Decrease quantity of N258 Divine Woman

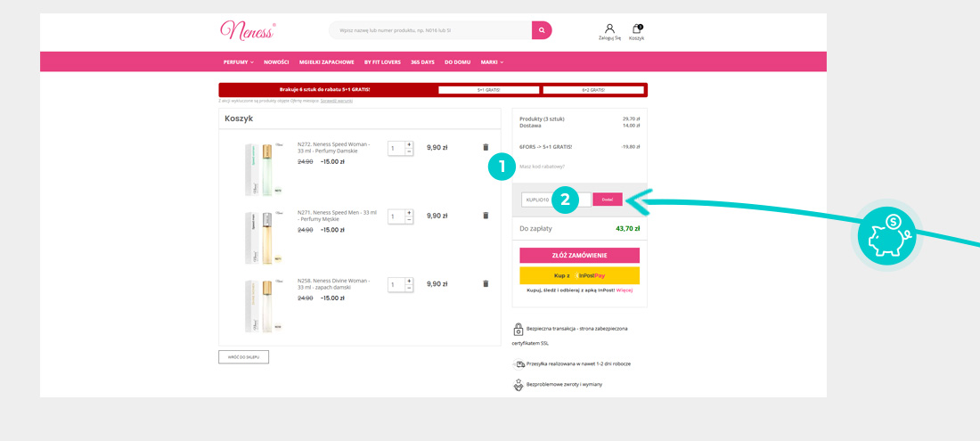[x=410, y=288]
